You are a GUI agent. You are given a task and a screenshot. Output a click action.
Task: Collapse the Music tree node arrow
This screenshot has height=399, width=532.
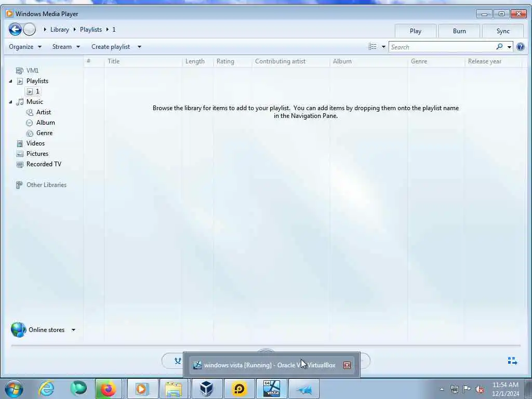10,102
